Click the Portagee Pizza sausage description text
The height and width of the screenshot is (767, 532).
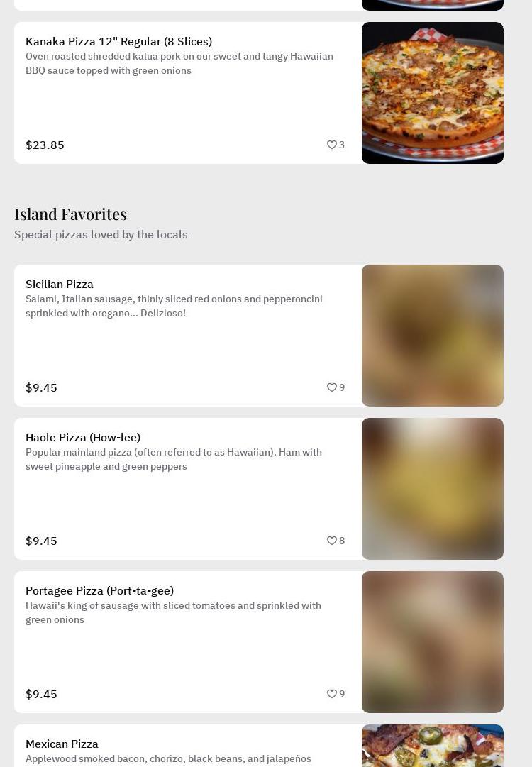point(173,612)
